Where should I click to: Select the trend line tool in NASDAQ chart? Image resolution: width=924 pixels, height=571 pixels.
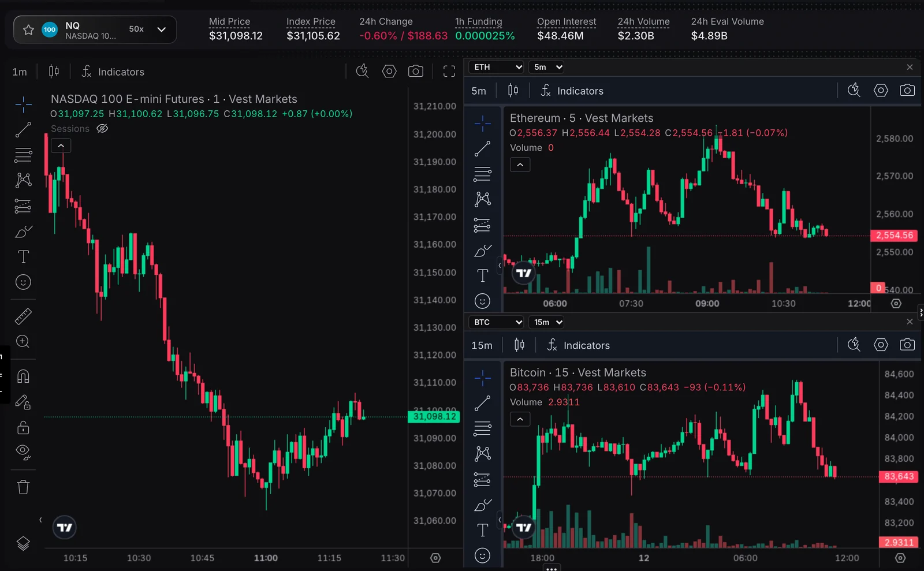(x=23, y=130)
